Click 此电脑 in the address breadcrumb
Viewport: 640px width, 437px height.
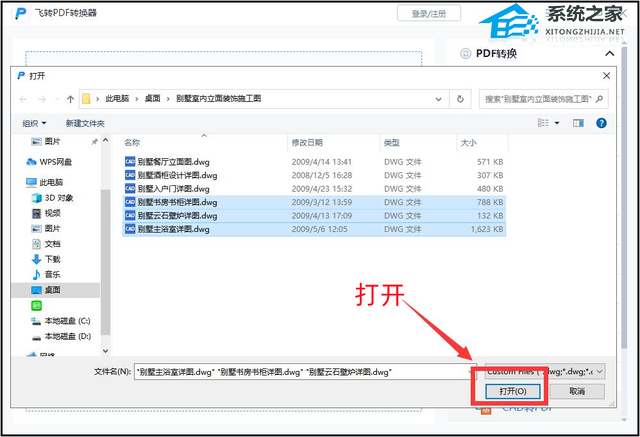(x=117, y=99)
